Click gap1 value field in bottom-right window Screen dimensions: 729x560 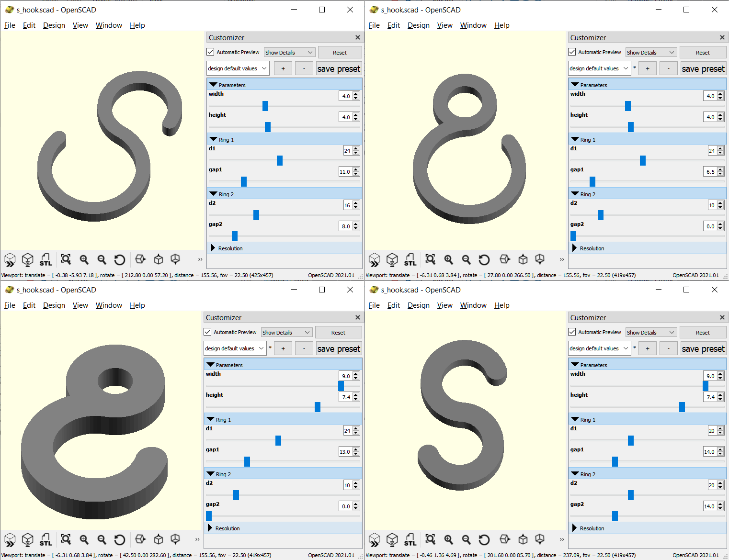pos(709,452)
